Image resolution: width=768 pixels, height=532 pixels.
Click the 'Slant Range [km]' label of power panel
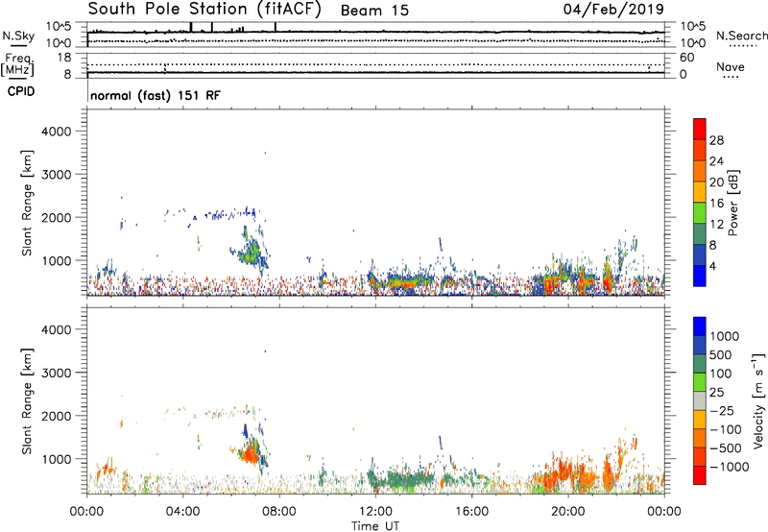pos(27,204)
